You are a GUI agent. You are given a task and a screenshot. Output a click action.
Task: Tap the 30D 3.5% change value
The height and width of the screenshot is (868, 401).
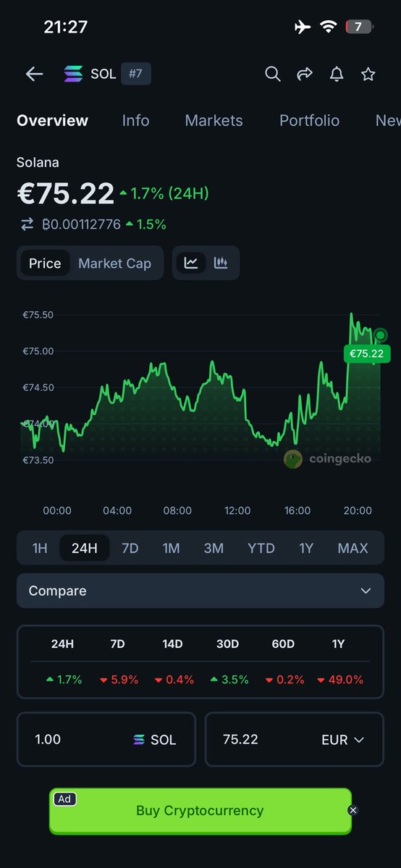(229, 680)
